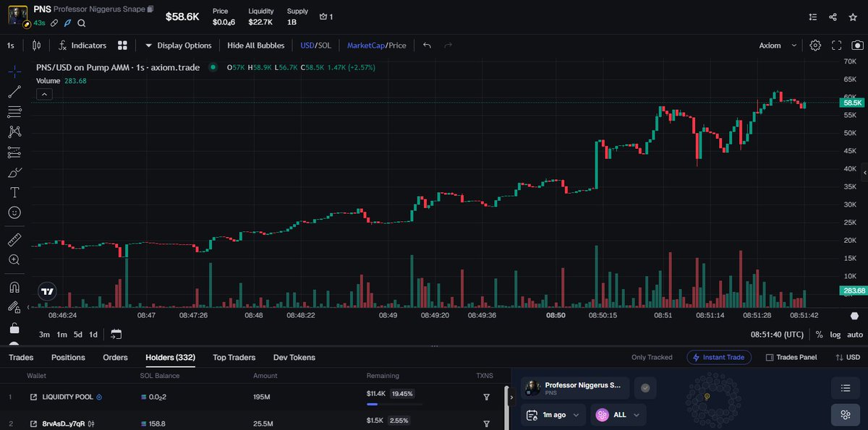
Task: Open the Orders tab
Action: pos(115,357)
